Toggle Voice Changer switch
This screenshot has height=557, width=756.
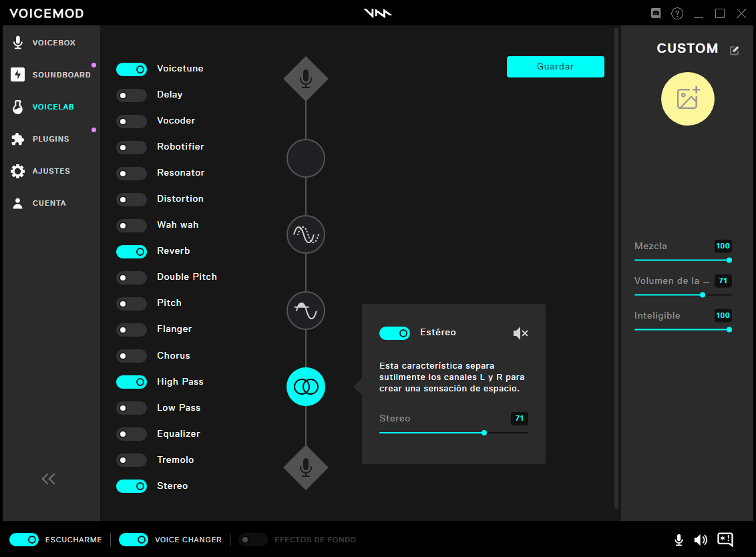coord(134,540)
